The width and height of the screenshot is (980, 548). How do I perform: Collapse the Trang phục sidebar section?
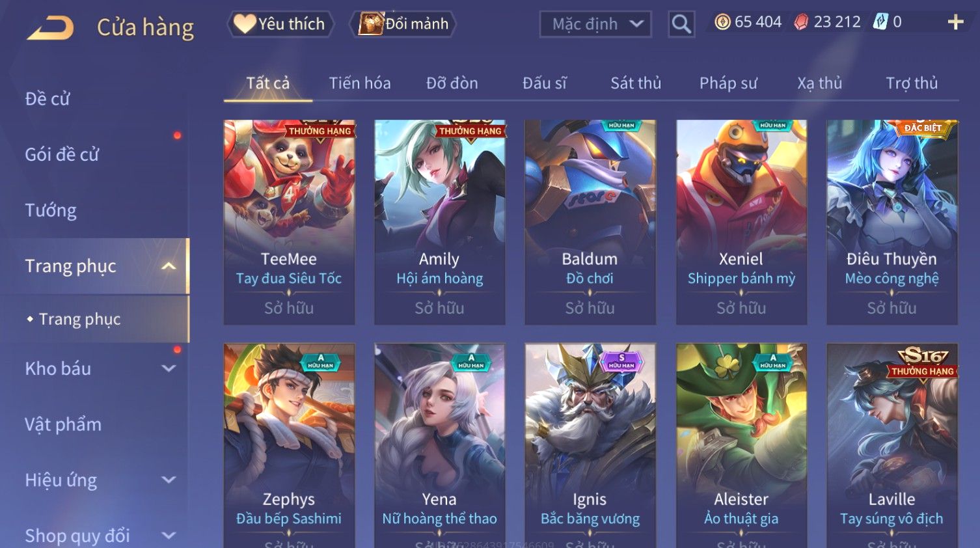tap(169, 266)
